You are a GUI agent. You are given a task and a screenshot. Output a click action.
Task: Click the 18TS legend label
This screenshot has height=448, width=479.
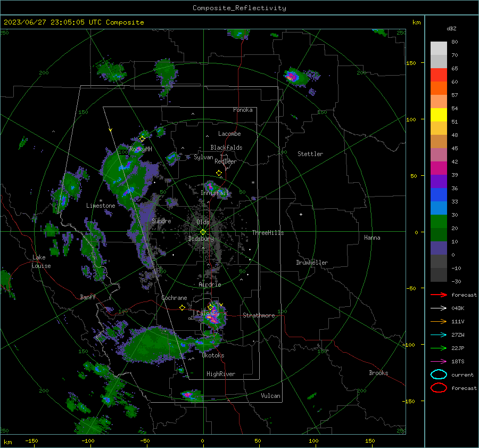click(458, 362)
